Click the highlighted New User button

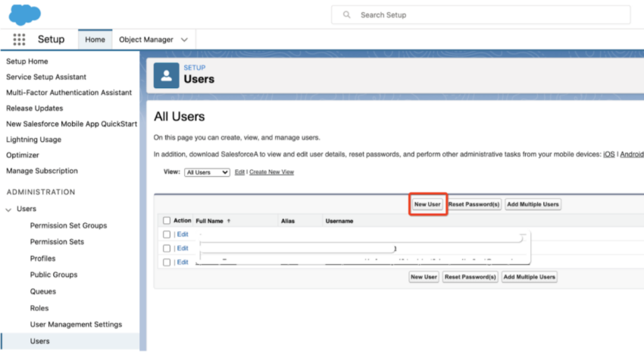pyautogui.click(x=427, y=204)
